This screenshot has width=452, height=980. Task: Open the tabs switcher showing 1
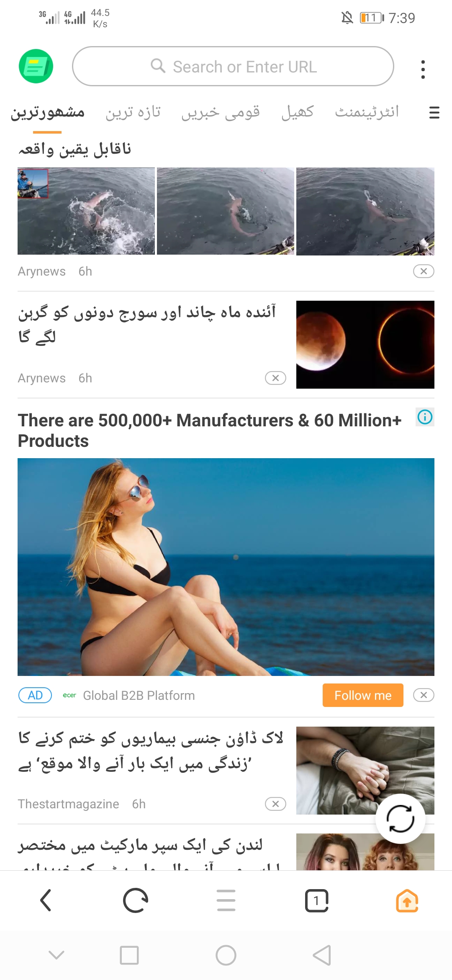coord(317,900)
